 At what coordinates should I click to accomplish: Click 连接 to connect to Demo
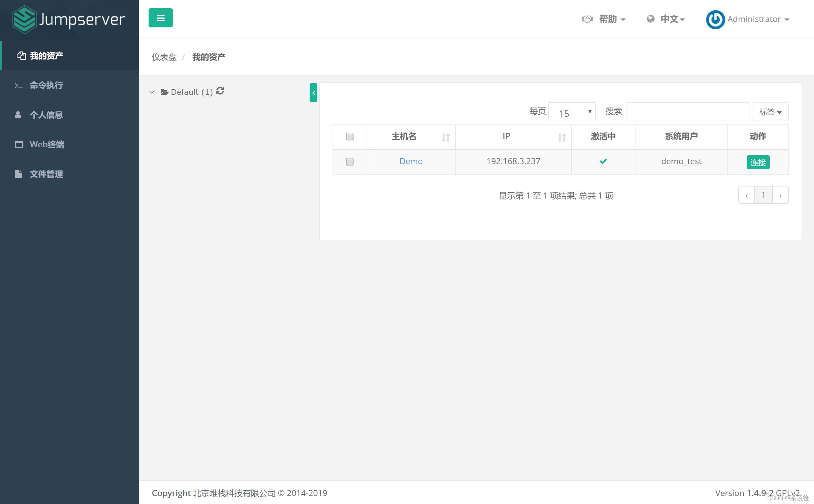coord(758,162)
